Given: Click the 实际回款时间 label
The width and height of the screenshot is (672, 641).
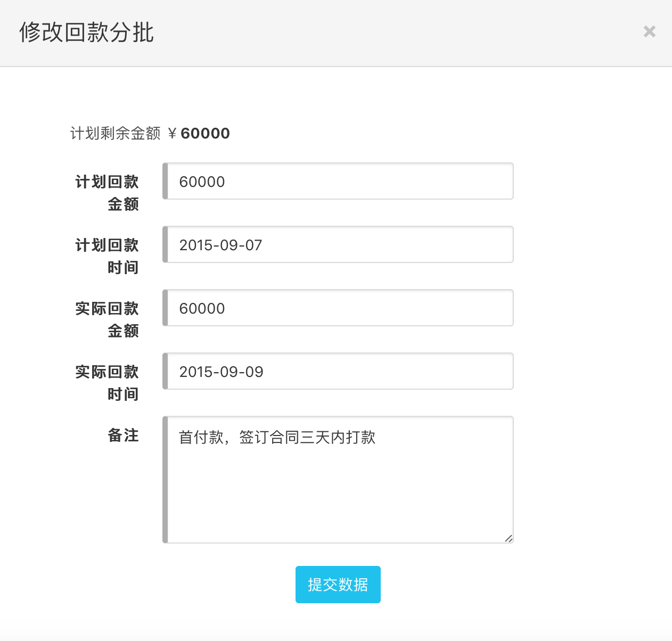Looking at the screenshot, I should [107, 383].
